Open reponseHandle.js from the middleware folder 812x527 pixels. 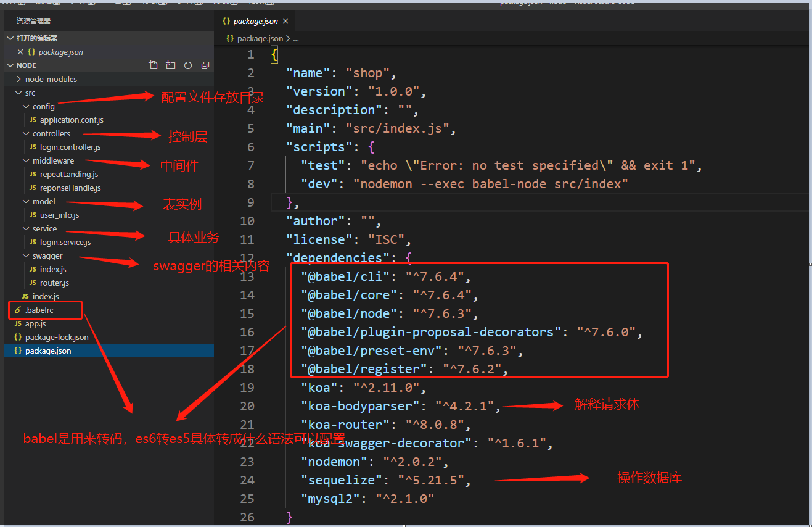click(x=70, y=188)
